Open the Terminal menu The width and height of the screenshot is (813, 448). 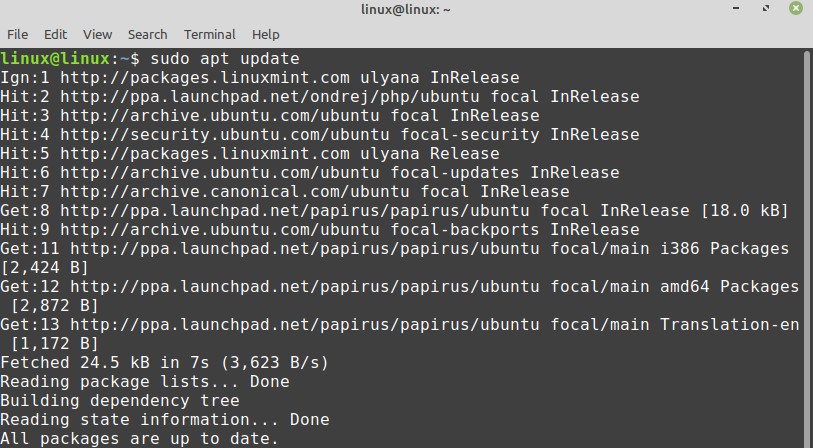pyautogui.click(x=210, y=34)
